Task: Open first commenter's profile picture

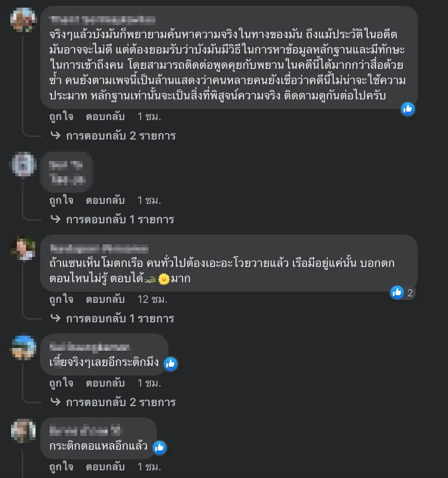Action: coord(23,19)
